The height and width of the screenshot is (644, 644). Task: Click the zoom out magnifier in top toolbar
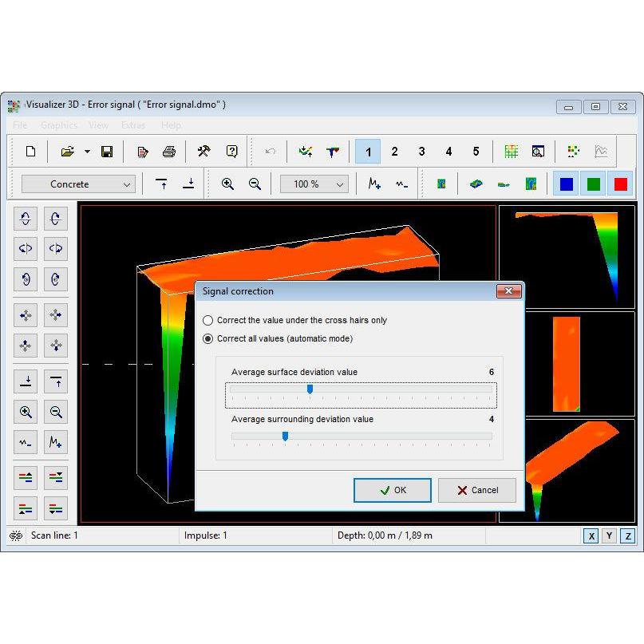pos(255,184)
